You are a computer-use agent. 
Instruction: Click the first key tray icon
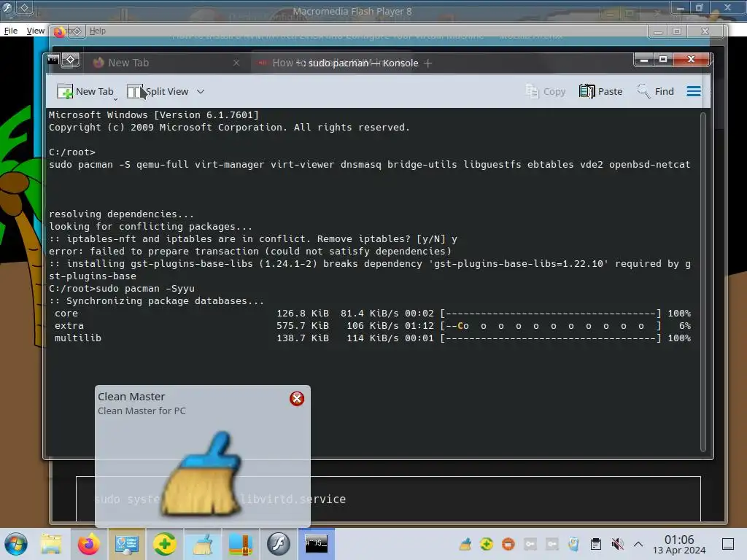coord(530,543)
